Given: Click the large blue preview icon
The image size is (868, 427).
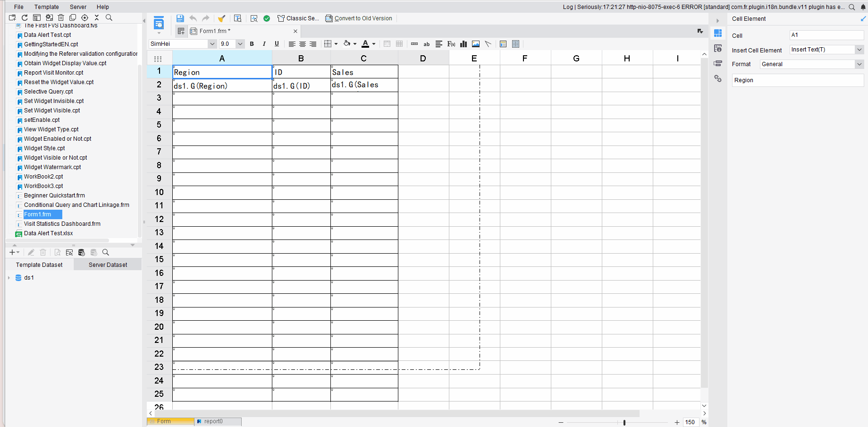Looking at the screenshot, I should point(159,23).
